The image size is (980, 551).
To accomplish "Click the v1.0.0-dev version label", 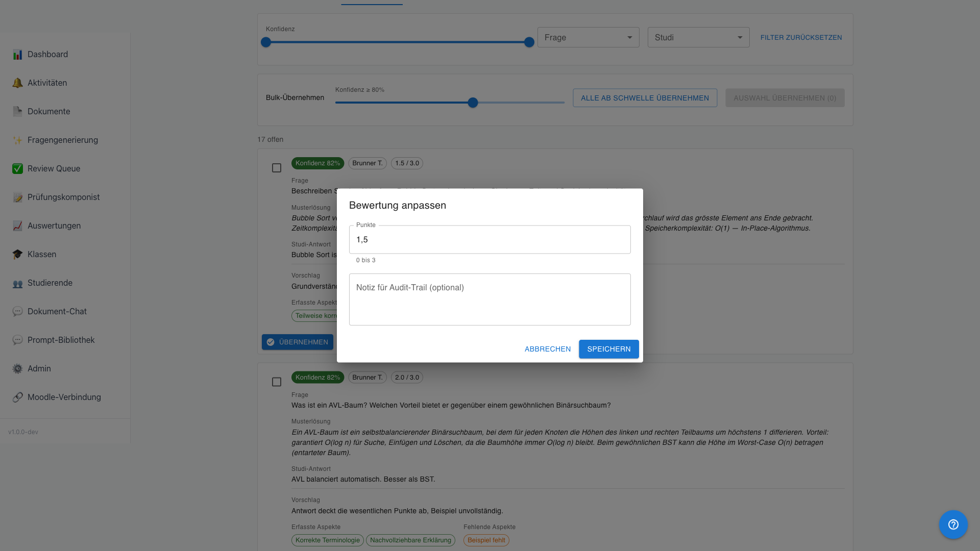I will point(23,432).
